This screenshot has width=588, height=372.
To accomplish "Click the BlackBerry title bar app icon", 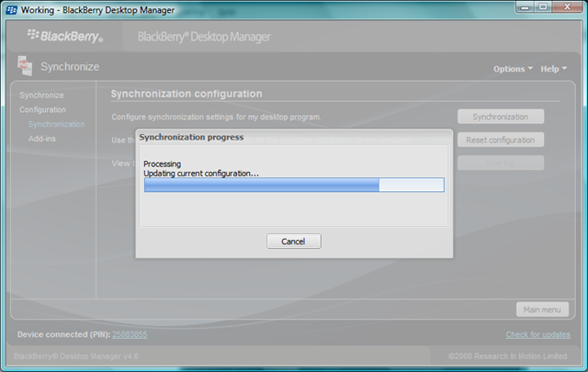I will click(11, 10).
